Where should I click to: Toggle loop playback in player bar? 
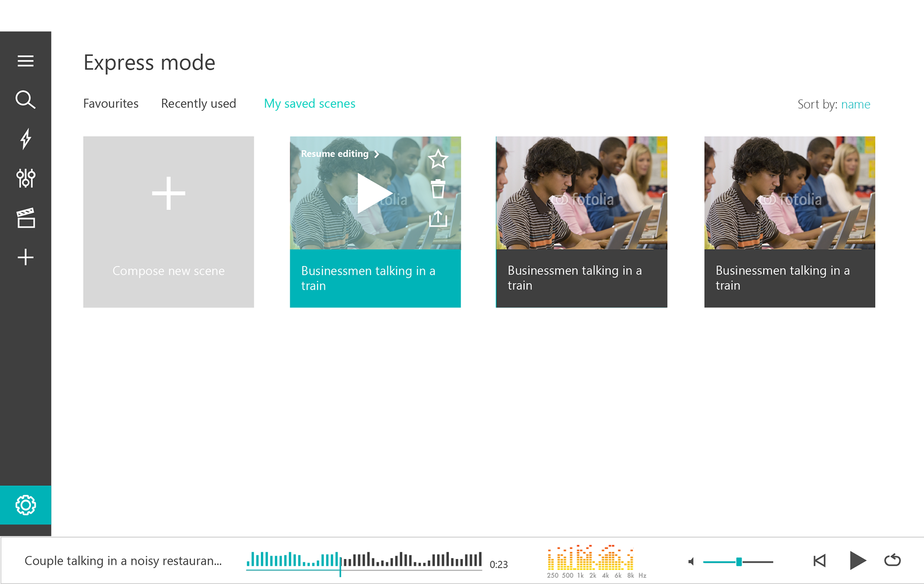click(x=892, y=560)
